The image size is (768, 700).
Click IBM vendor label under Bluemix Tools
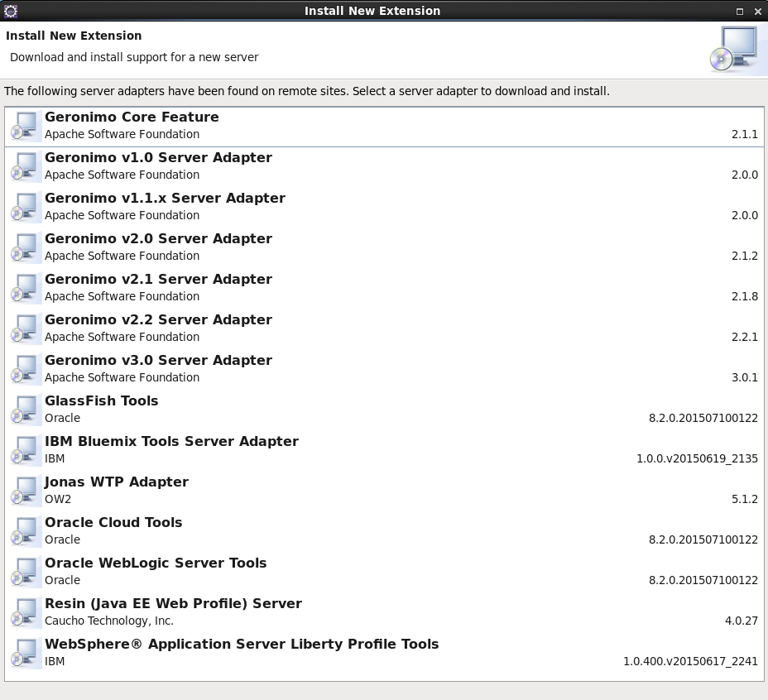coord(55,458)
